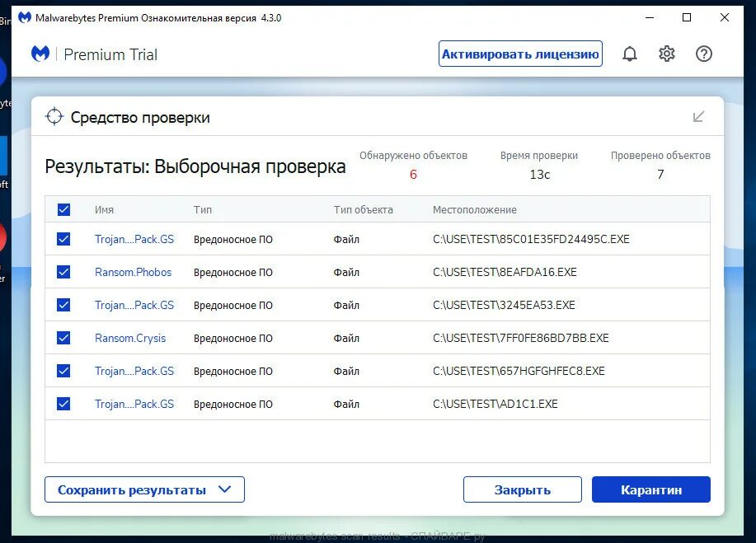Click the Результаты: Выборочная проверка heading
The height and width of the screenshot is (543, 756).
pyautogui.click(x=195, y=166)
